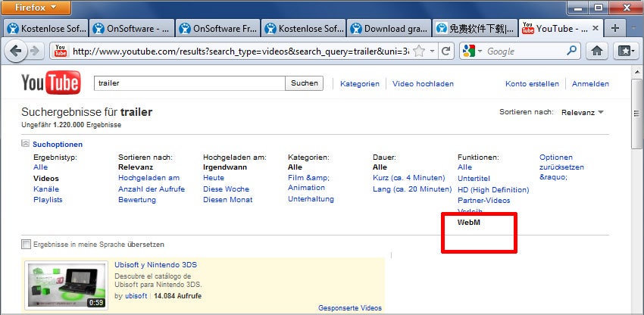
Task: Open the bookmarks menu icon in toolbar
Action: [x=625, y=51]
